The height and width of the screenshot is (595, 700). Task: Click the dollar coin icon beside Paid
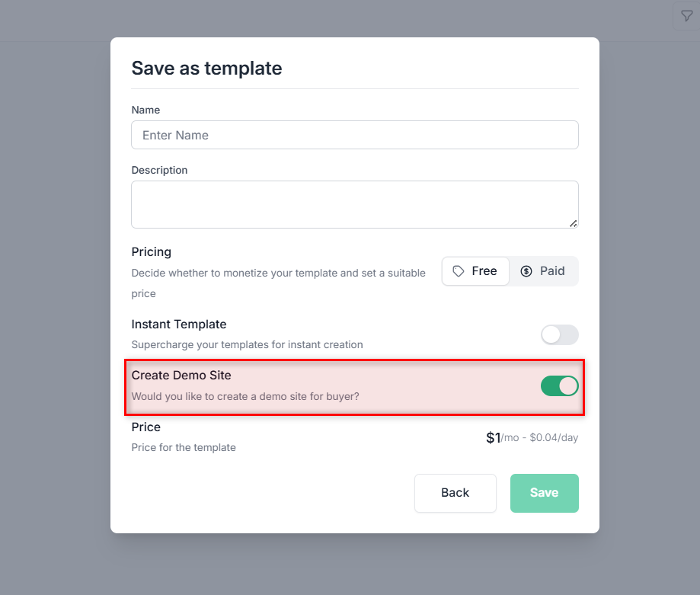pos(526,271)
